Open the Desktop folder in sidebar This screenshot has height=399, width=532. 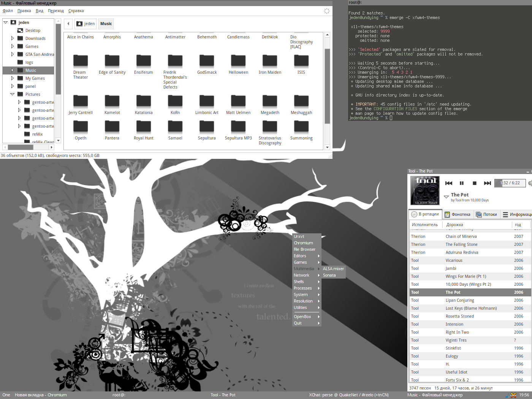pyautogui.click(x=33, y=30)
